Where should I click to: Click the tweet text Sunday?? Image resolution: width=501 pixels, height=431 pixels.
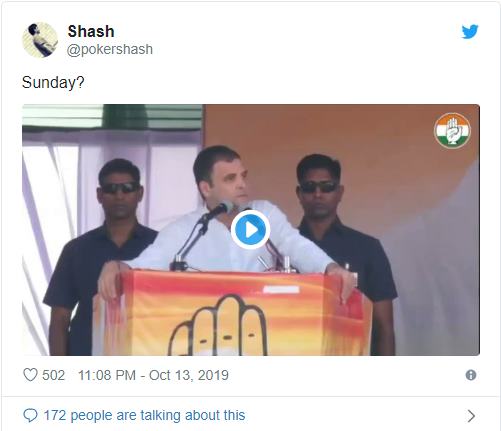53,82
